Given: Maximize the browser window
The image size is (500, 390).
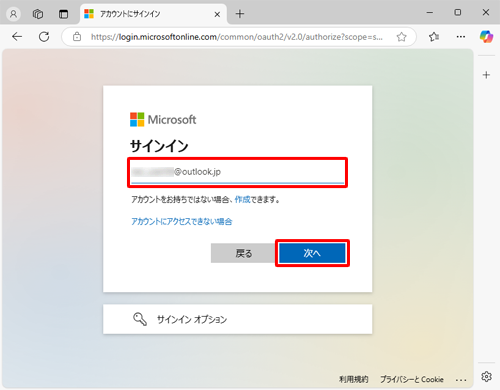Looking at the screenshot, I should tap(458, 13).
